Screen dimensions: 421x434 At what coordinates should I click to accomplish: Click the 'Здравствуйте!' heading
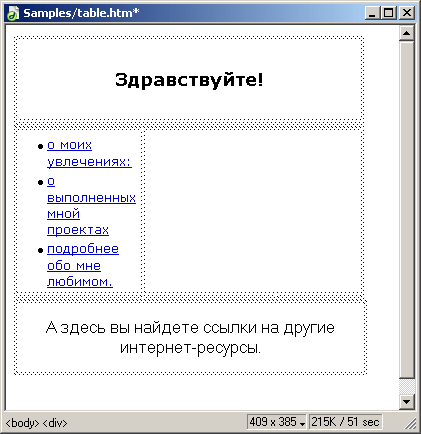[189, 80]
